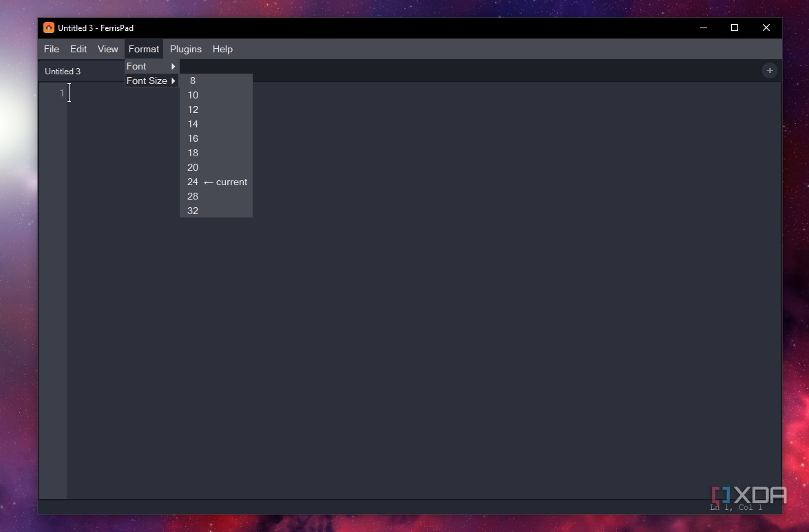Open the Help menu

tap(222, 49)
